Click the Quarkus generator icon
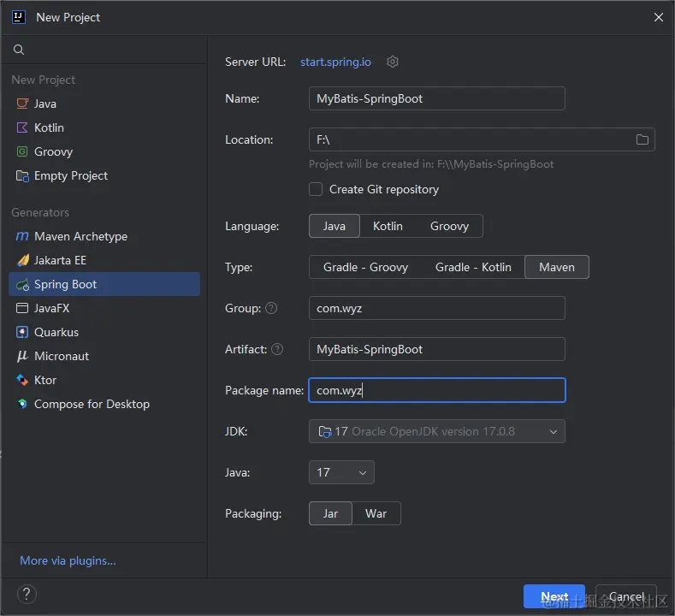 click(22, 332)
